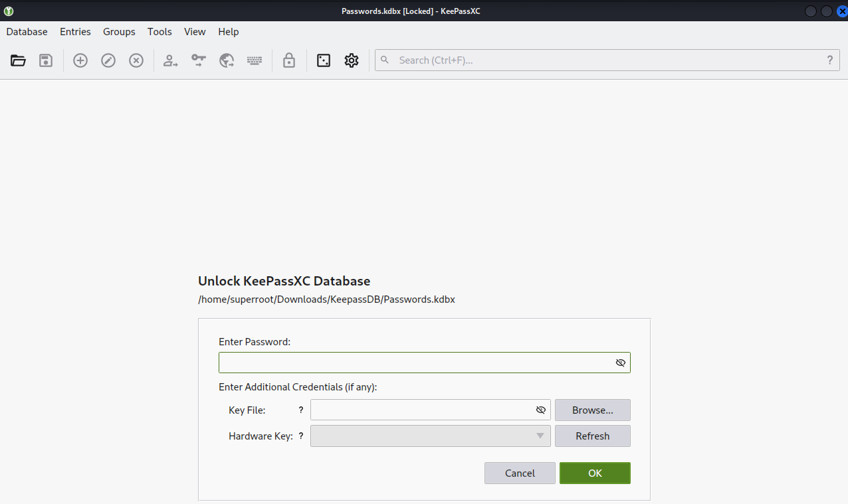Viewport: 848px width, 504px height.
Task: Click the KeePassXC app icon in title bar
Action: click(x=8, y=11)
